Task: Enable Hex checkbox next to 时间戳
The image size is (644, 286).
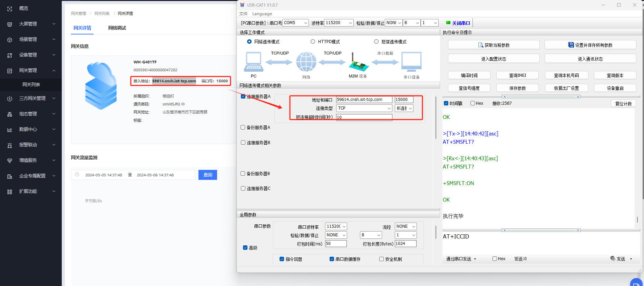Action: click(472, 103)
